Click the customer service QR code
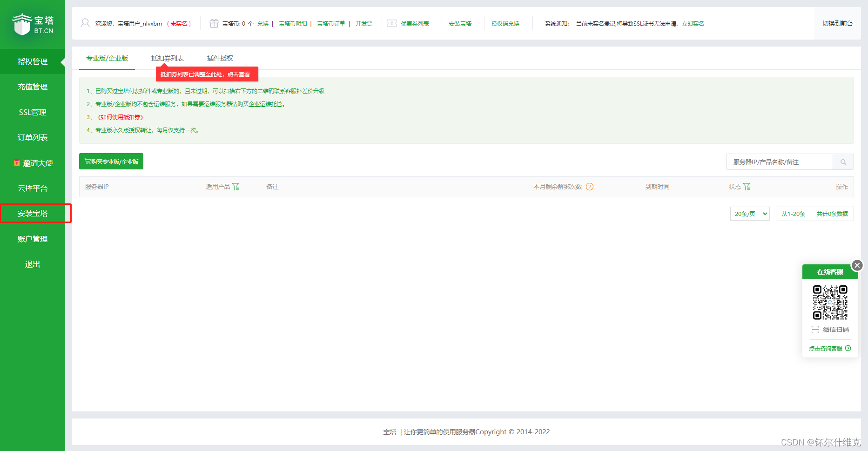This screenshot has height=451, width=868. 830,303
